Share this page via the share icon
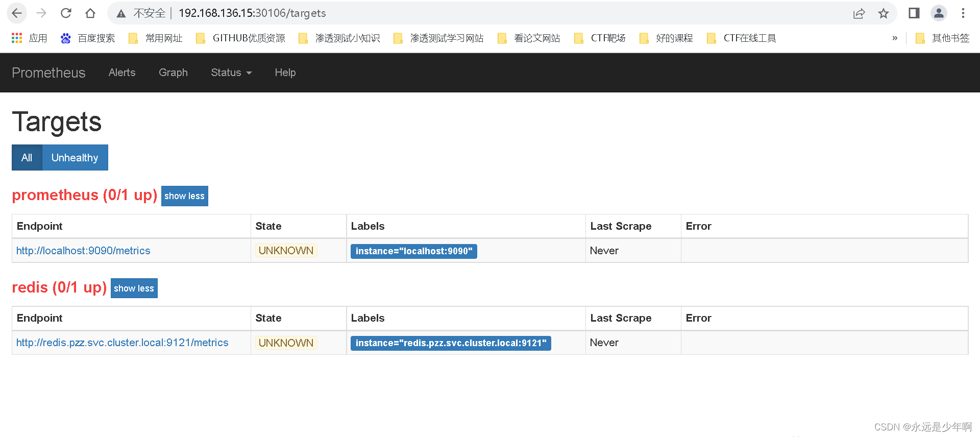The height and width of the screenshot is (437, 980). point(859,13)
